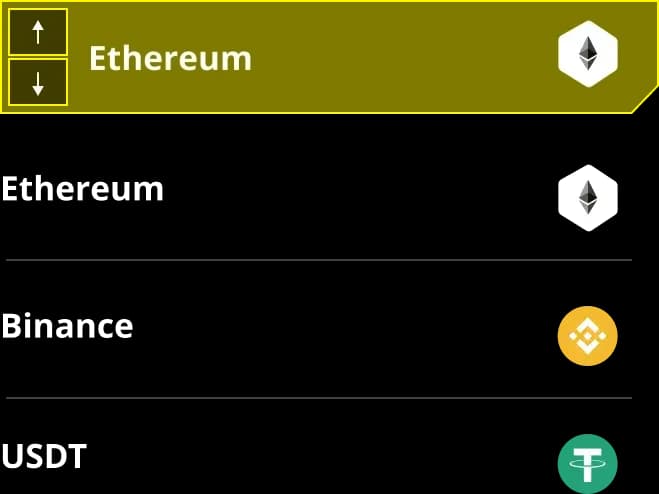Choose the yellow Binance coin icon
Screen dimensions: 659x494
tap(588, 335)
